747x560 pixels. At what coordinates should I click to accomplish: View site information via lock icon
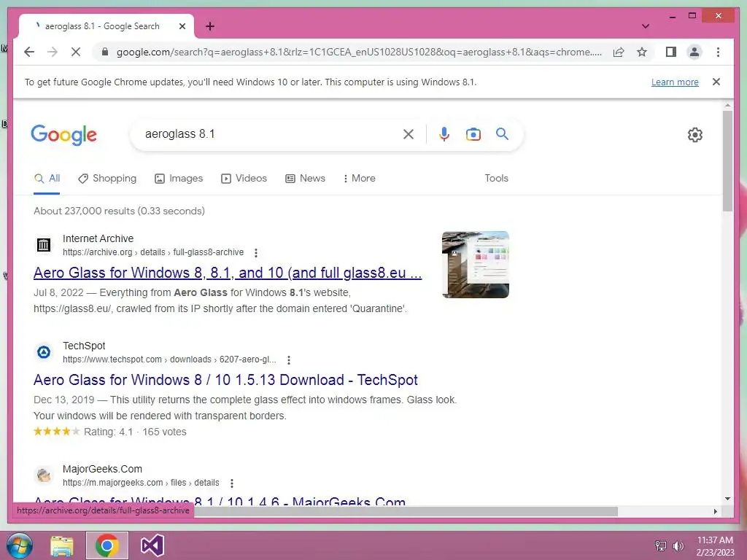105,52
